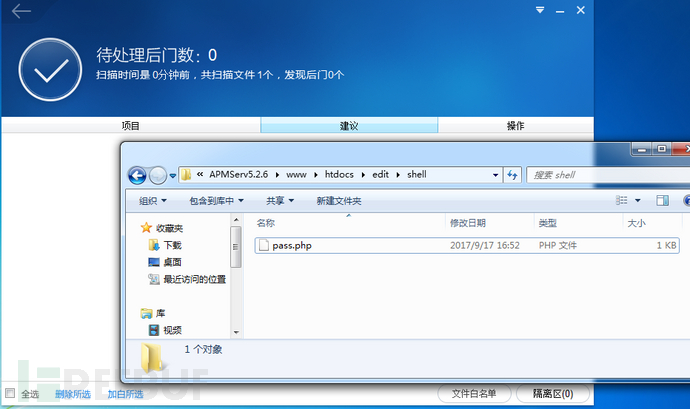Open the 隔离区(0) button
The height and width of the screenshot is (409, 690).
pos(553,394)
